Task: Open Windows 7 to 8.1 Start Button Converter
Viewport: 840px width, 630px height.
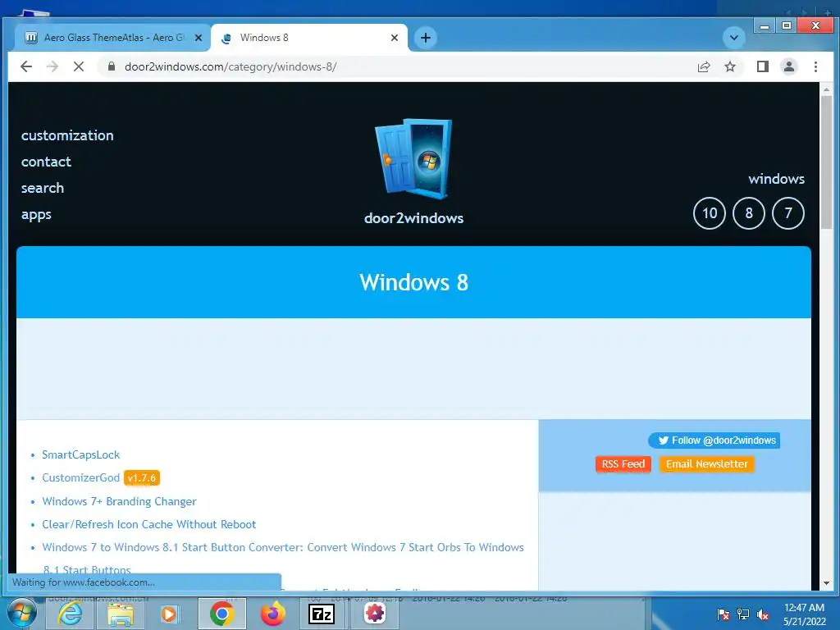Action: tap(283, 547)
